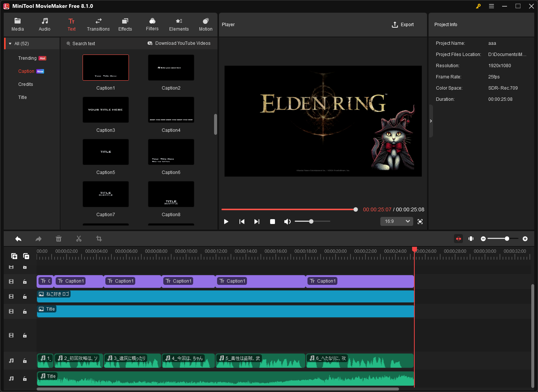
Task: Select the ねこ好き image clip
Action: [x=225, y=296]
